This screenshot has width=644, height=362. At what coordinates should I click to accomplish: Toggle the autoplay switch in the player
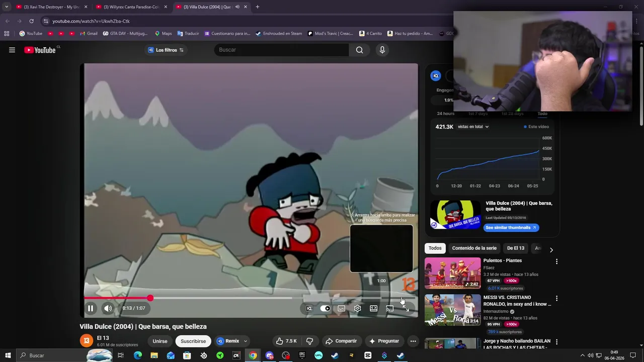point(326,308)
